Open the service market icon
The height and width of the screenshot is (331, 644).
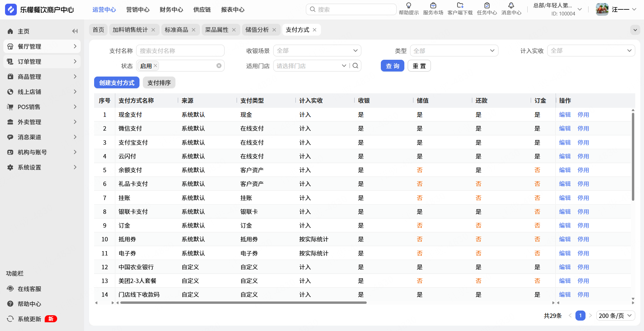coord(433,6)
